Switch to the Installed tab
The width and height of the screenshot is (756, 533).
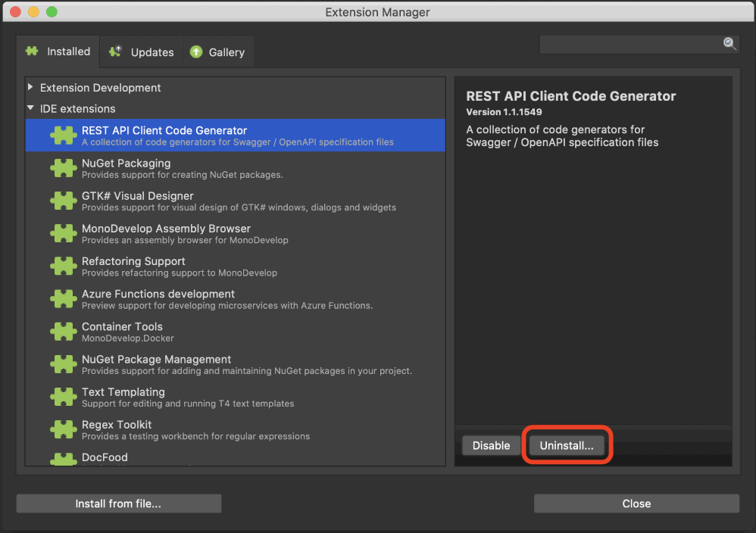tap(58, 51)
